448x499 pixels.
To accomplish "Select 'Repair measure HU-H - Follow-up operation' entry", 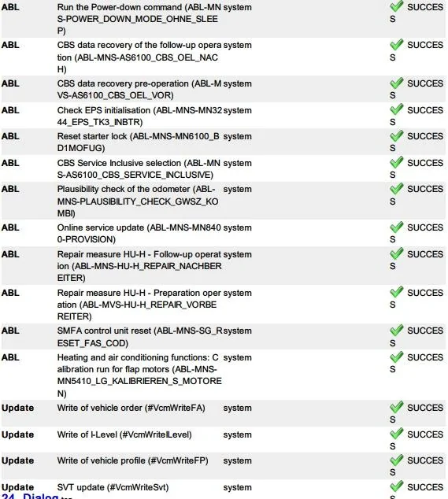I will point(139,266).
